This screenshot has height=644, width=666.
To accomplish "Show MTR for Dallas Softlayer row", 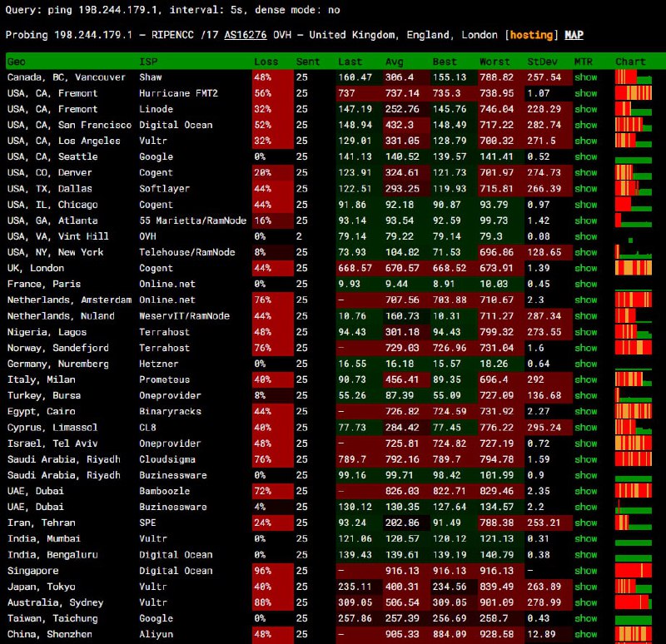I will pyautogui.click(x=585, y=189).
